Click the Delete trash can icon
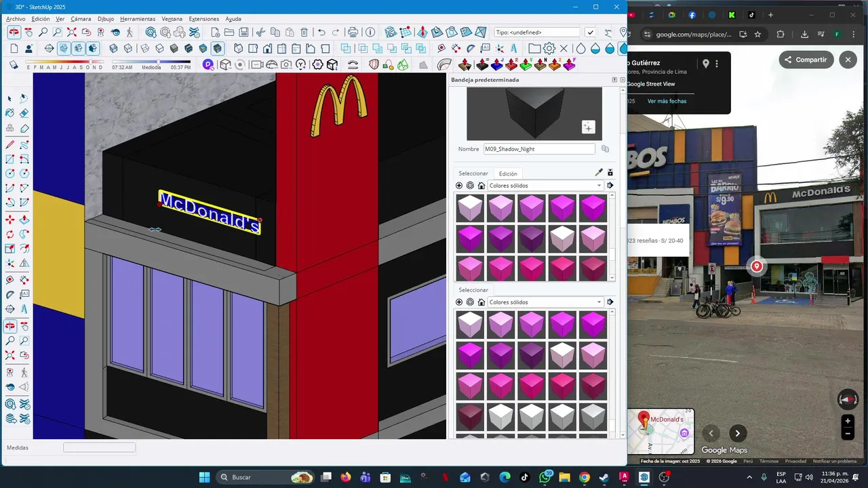The width and height of the screenshot is (868, 488). (304, 32)
